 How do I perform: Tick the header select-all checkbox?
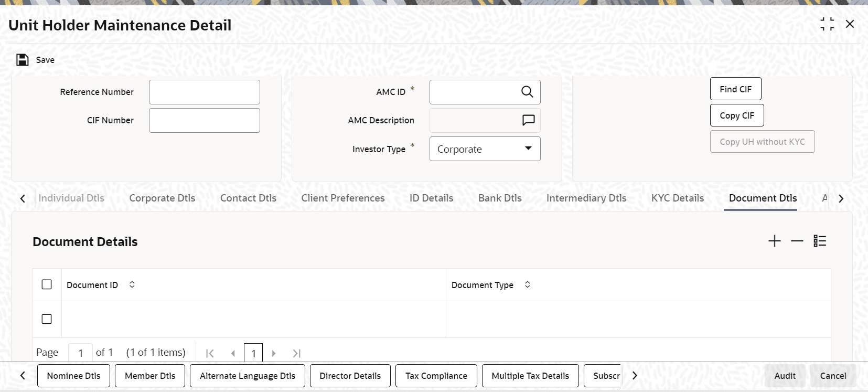click(x=47, y=284)
